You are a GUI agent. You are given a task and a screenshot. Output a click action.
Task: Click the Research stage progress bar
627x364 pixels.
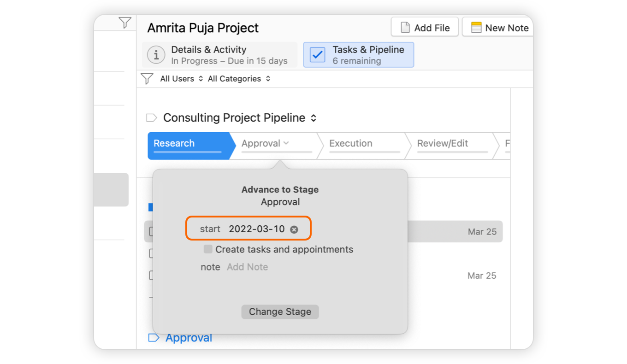187,152
